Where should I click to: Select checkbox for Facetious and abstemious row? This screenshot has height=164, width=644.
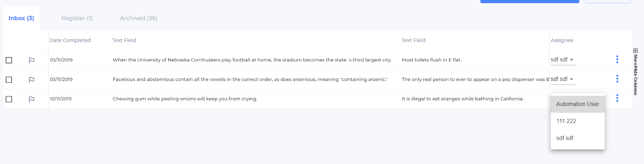click(x=9, y=80)
